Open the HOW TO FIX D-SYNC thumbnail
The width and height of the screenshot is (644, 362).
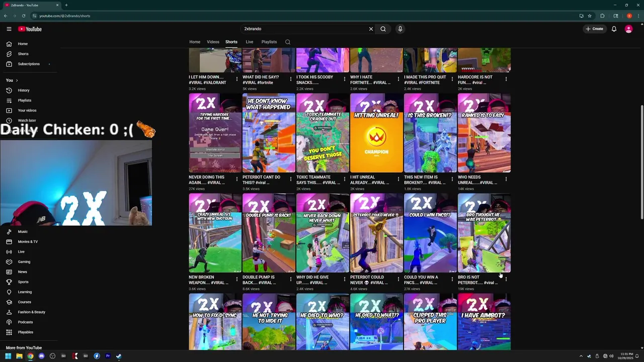coord(215,322)
